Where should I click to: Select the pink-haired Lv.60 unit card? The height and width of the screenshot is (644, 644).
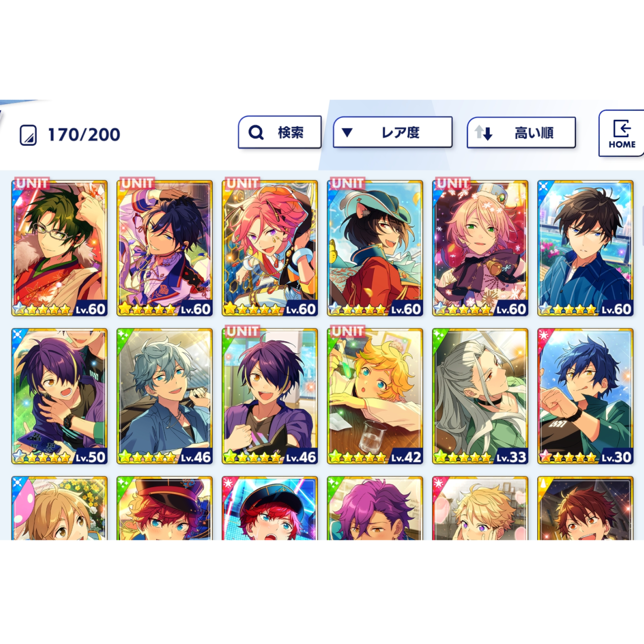[x=270, y=248]
